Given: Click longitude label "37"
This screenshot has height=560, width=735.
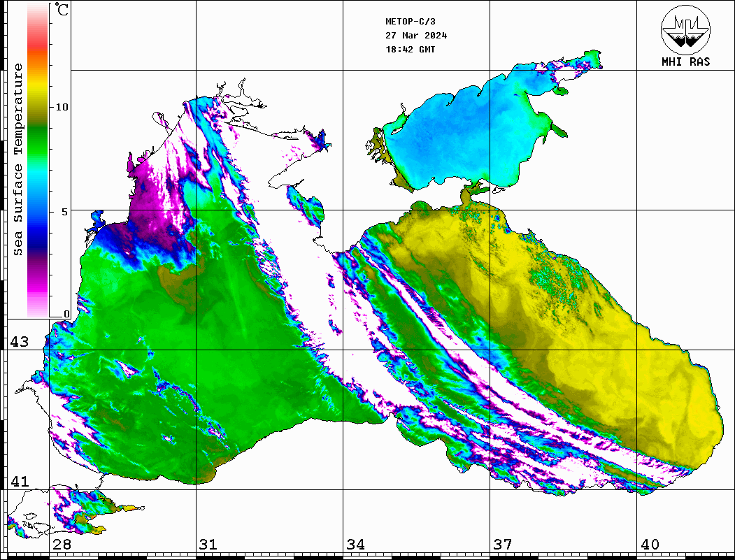Looking at the screenshot, I should (503, 544).
